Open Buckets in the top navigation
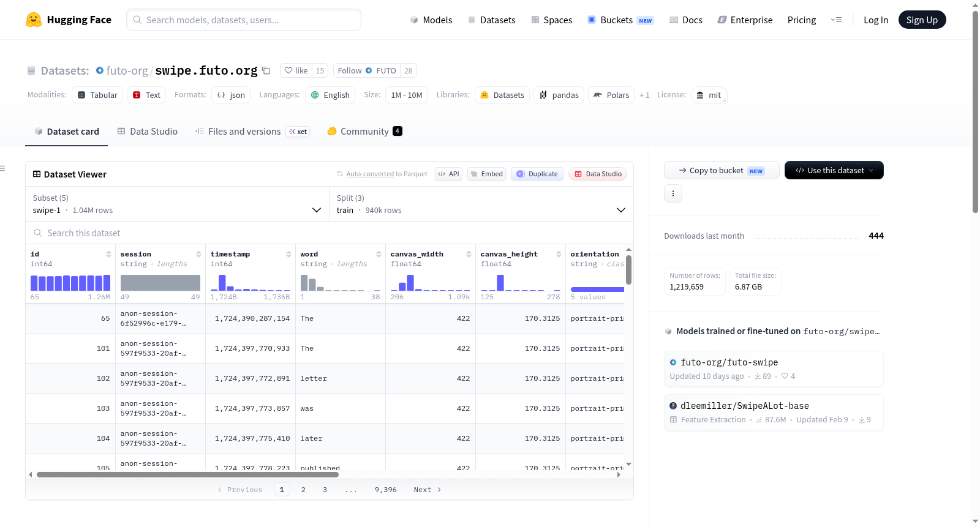Screen dimensions: 980x527 click(x=620, y=20)
